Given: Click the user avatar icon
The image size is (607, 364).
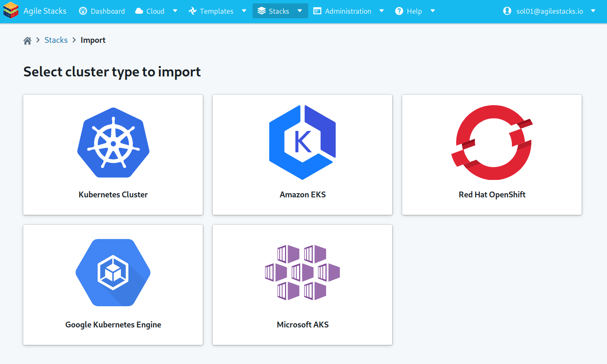Looking at the screenshot, I should [507, 11].
